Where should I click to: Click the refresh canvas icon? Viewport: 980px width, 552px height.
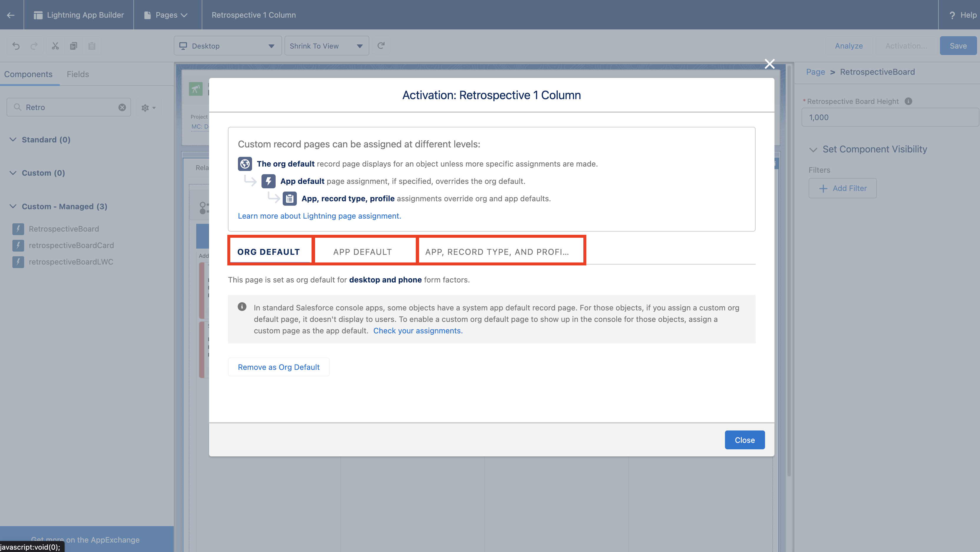381,46
